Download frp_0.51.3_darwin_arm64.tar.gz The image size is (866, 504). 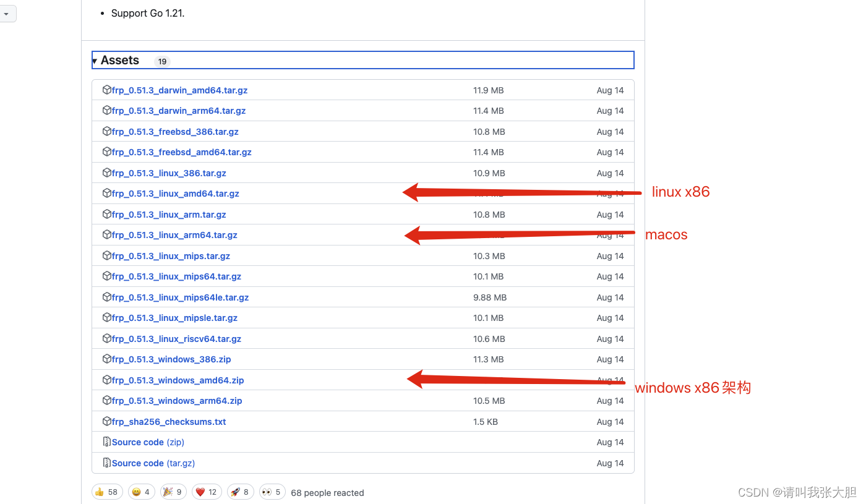179,111
